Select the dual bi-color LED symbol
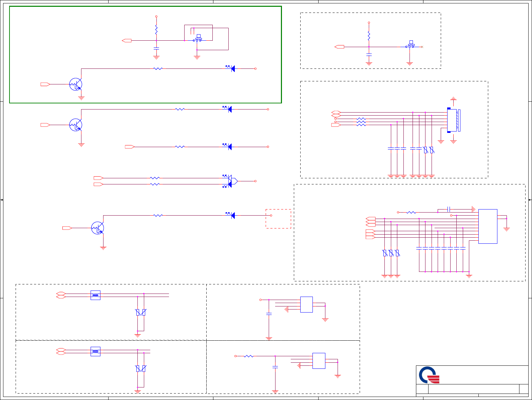This screenshot has height=400, width=532. [x=229, y=181]
